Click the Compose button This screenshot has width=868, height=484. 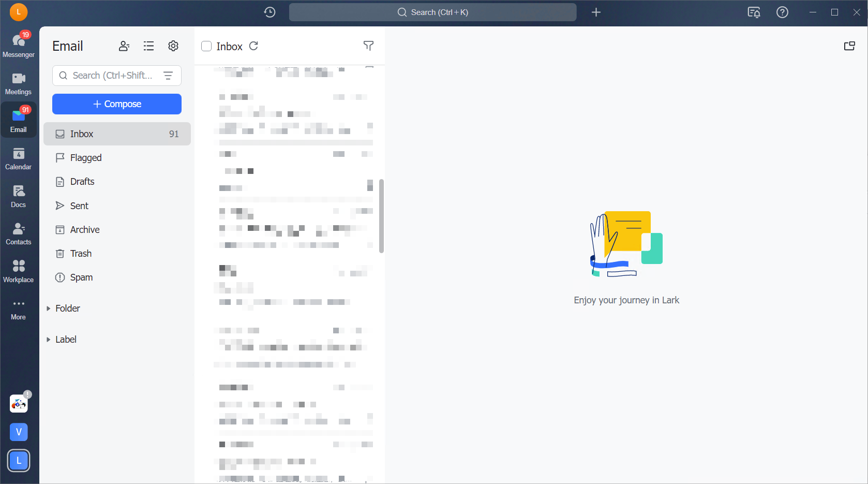click(117, 104)
